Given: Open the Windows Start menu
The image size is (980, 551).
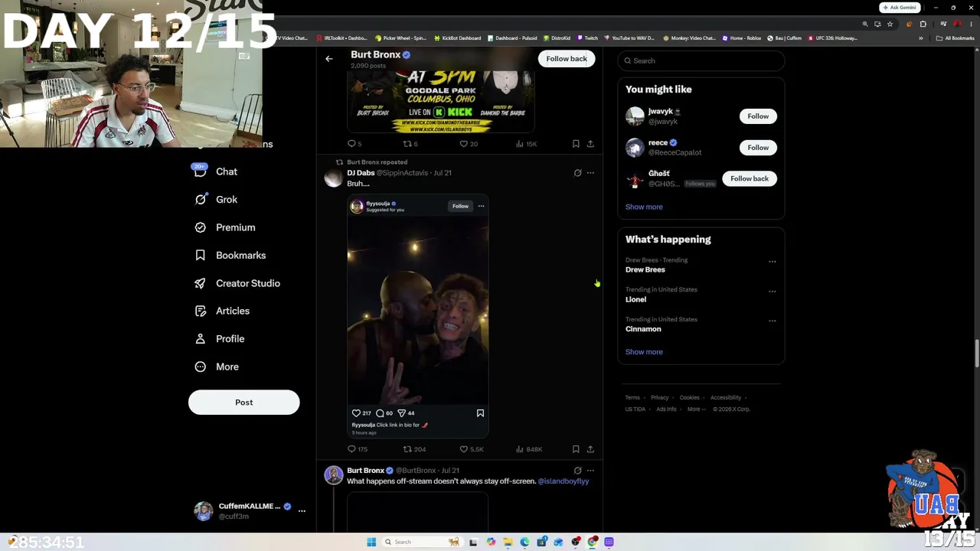Looking at the screenshot, I should [371, 542].
